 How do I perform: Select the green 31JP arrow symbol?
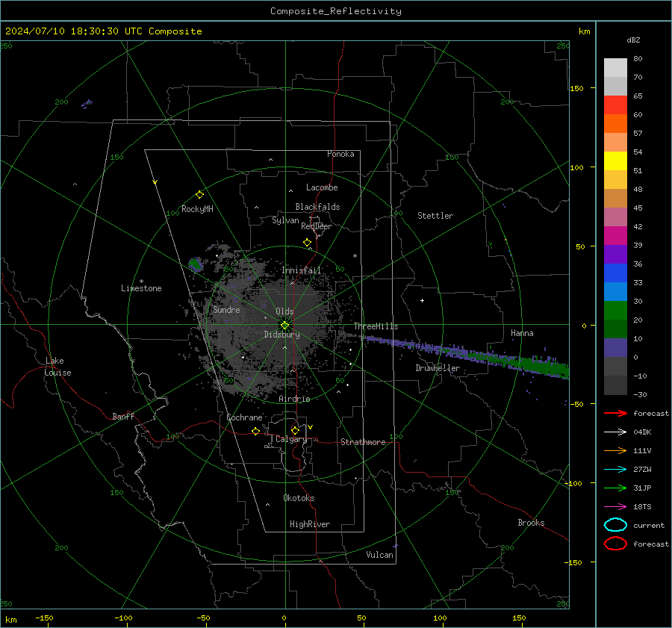pos(615,488)
